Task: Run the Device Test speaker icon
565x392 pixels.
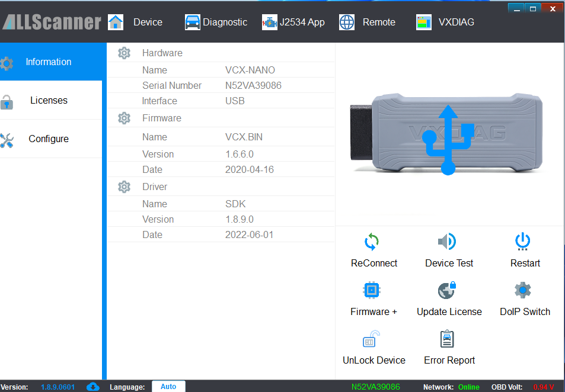Action: (448, 242)
